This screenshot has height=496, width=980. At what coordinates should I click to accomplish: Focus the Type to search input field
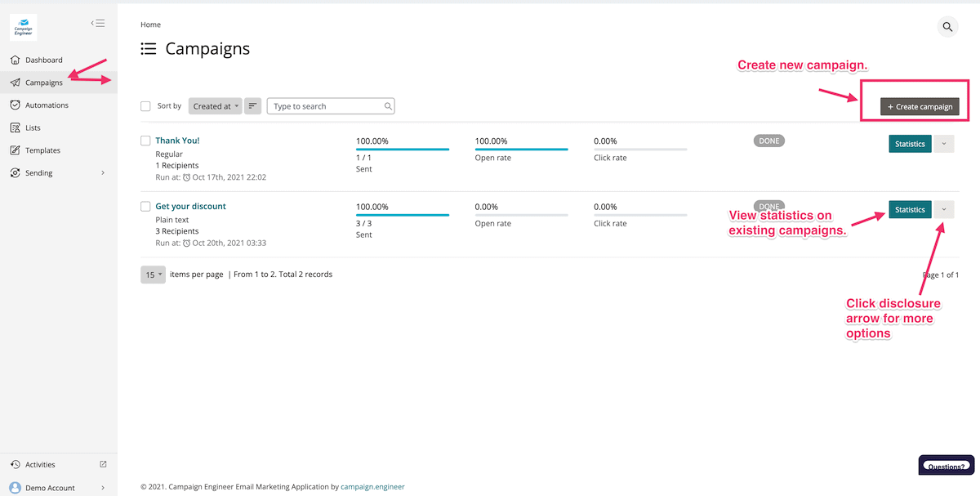(325, 106)
